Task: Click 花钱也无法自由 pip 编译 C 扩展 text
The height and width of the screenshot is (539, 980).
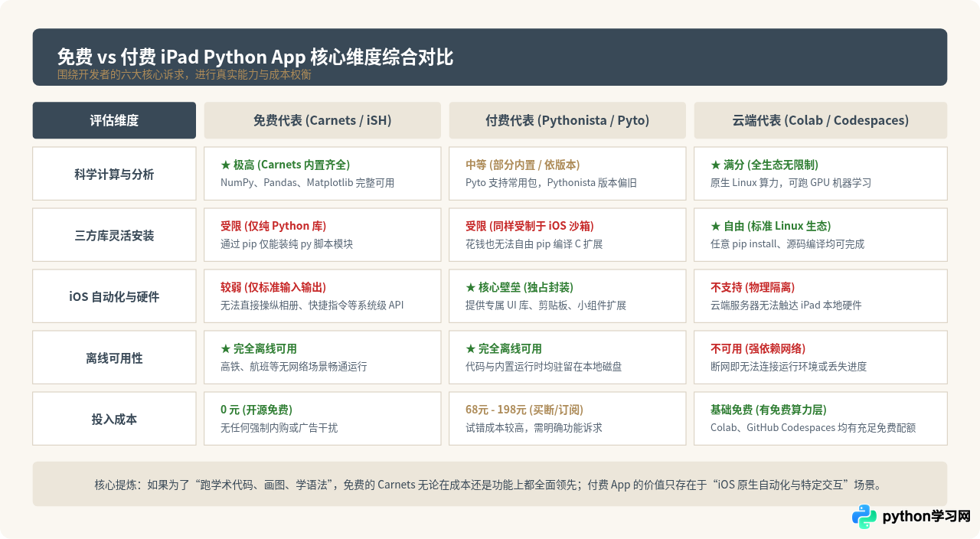Action: (x=534, y=244)
